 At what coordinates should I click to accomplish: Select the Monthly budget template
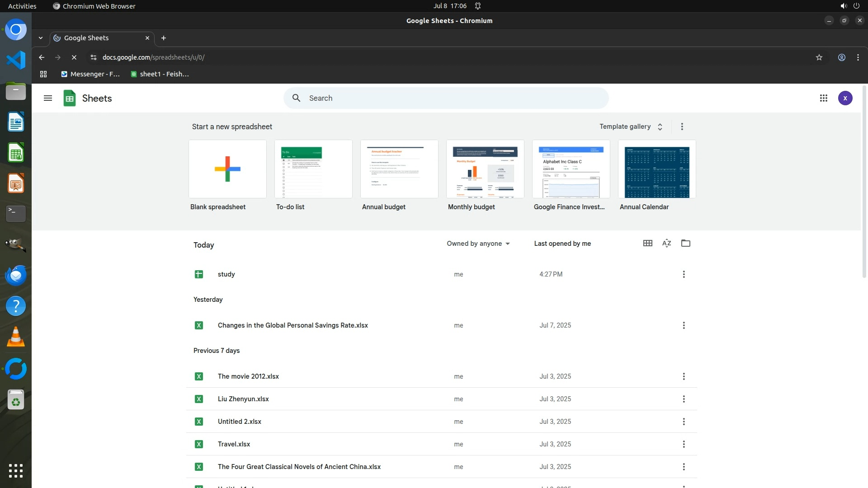(485, 169)
